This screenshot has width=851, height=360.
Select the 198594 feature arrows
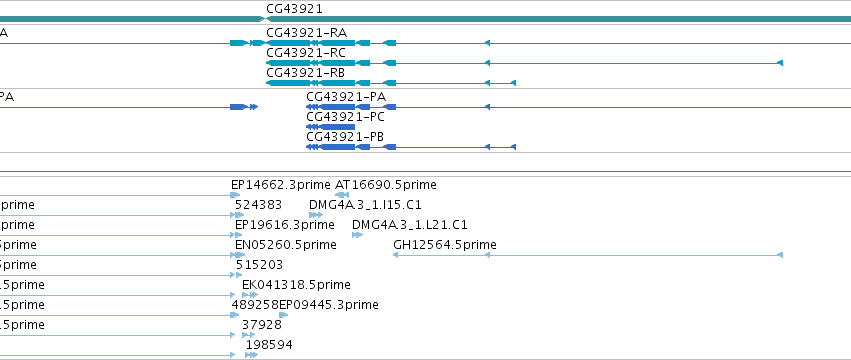coord(251,355)
